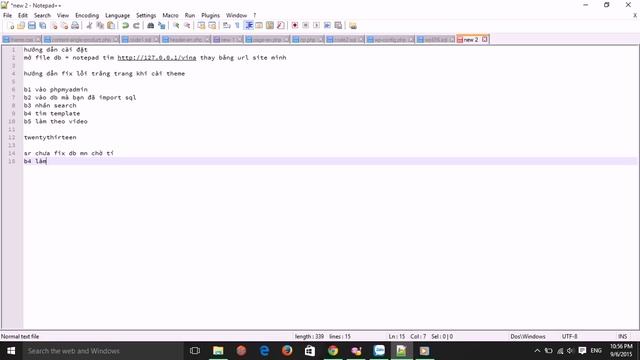The width and height of the screenshot is (640, 360).
Task: Open the Edit menu
Action: pos(22,16)
